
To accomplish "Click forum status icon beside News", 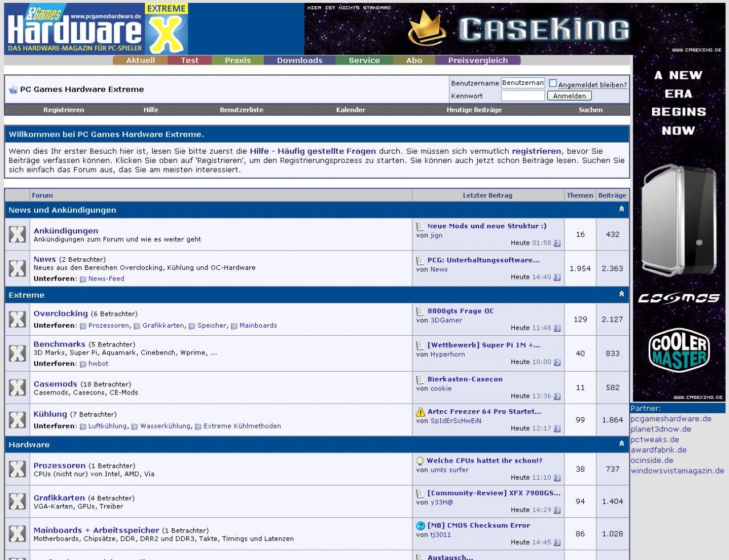I will pyautogui.click(x=17, y=269).
